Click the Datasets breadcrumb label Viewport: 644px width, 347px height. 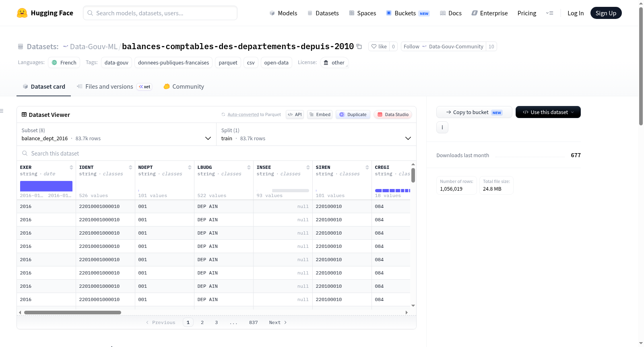pyautogui.click(x=43, y=47)
